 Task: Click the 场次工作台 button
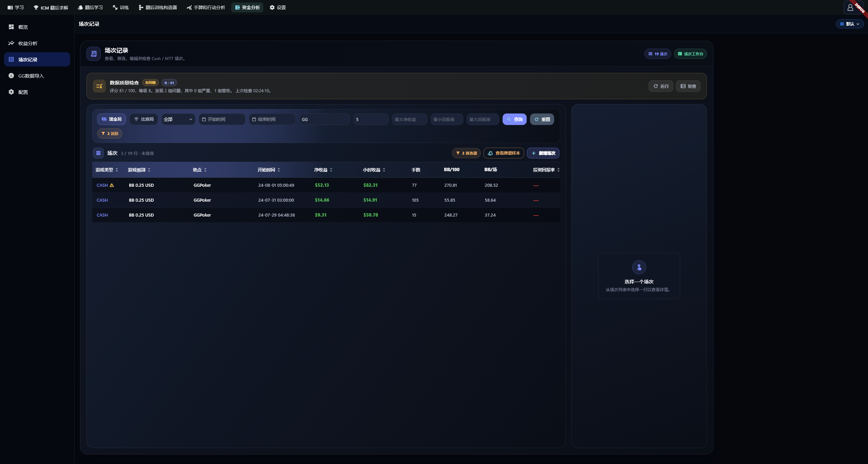(690, 54)
